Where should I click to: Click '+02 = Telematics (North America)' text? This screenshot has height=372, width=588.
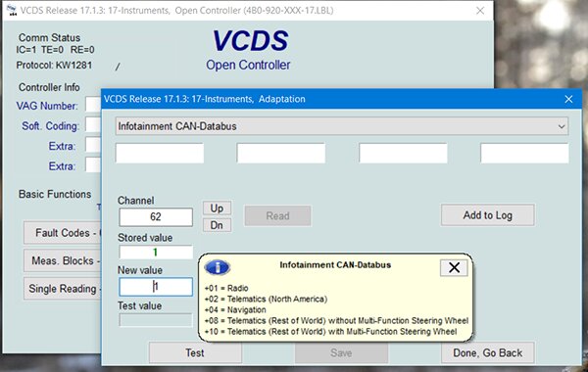[266, 299]
